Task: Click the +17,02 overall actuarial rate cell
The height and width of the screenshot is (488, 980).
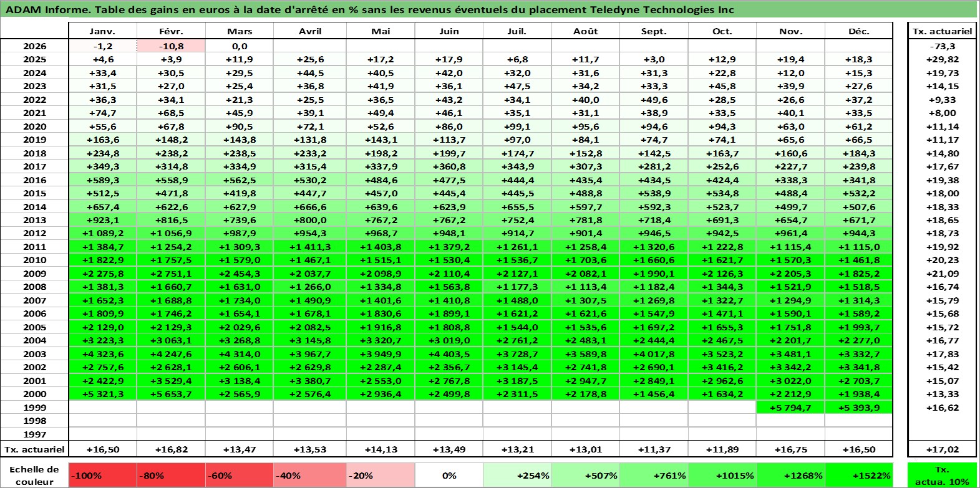Action: point(942,449)
